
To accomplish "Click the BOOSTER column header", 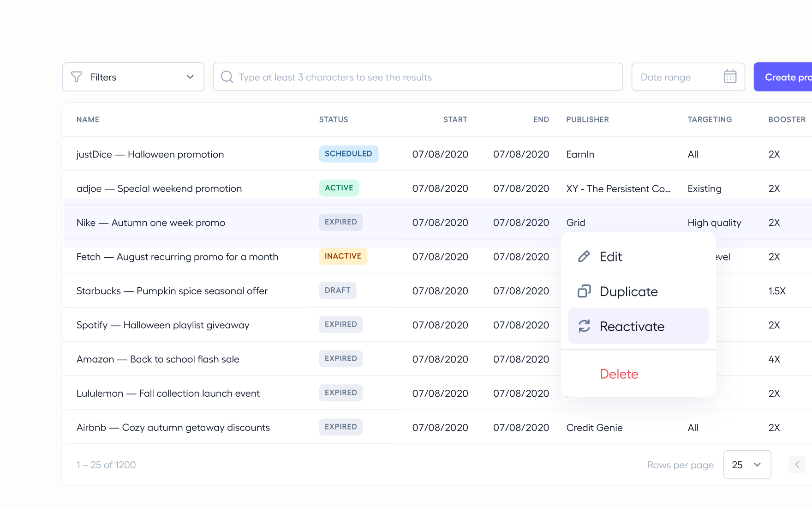I will click(787, 120).
